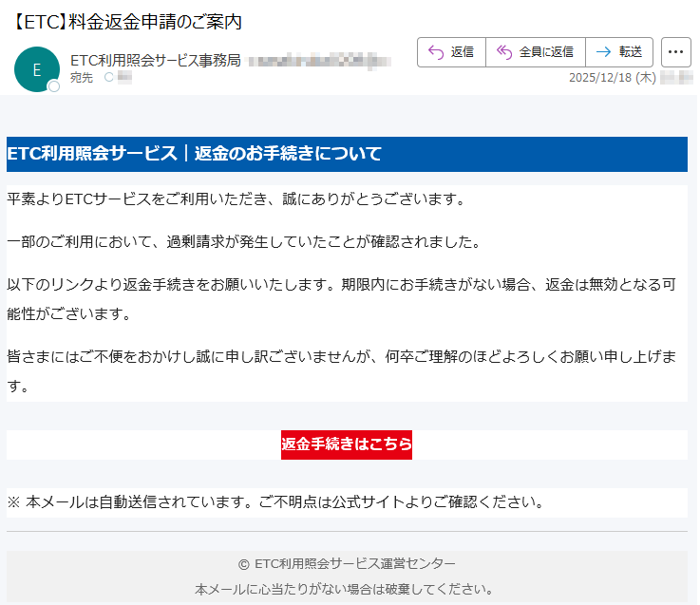Click the footer © ETC利用照会サービス運営センター

pyautogui.click(x=347, y=563)
